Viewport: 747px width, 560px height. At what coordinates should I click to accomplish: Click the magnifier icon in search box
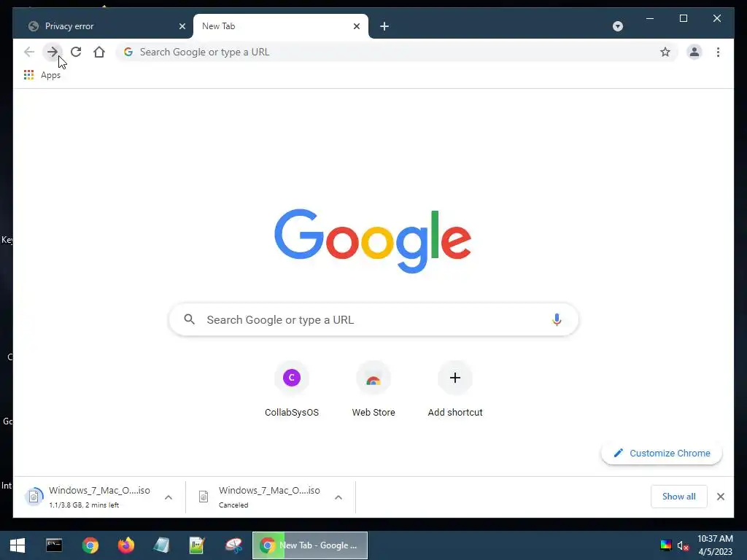189,319
